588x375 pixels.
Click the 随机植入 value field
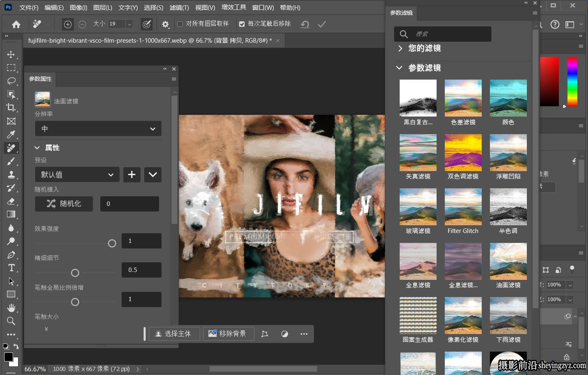(130, 204)
